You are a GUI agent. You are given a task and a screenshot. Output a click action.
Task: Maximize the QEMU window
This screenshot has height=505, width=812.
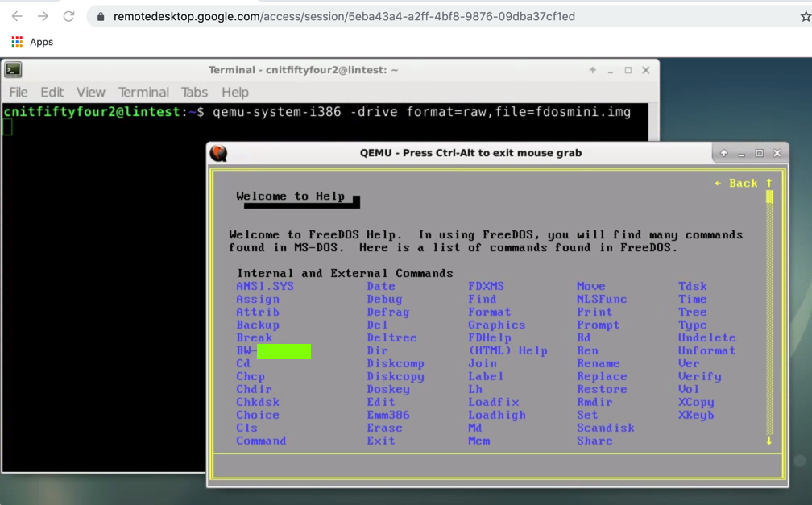coord(759,153)
